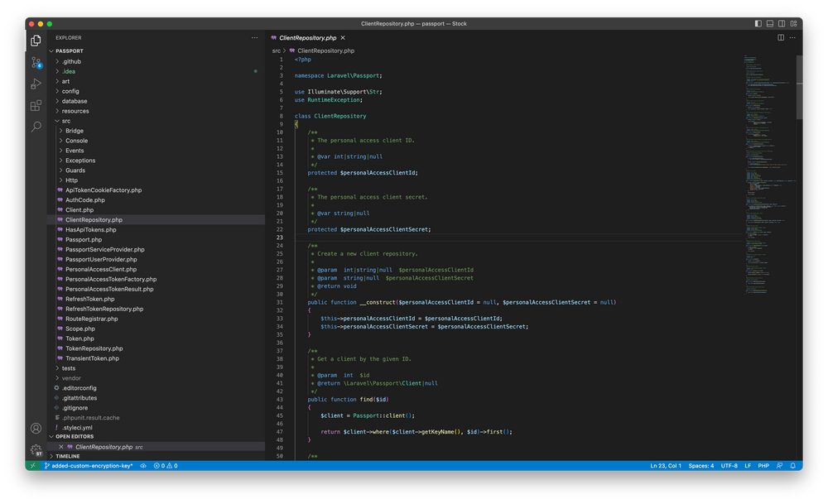Open the Manage settings gear
This screenshot has height=504, width=828.
click(36, 449)
